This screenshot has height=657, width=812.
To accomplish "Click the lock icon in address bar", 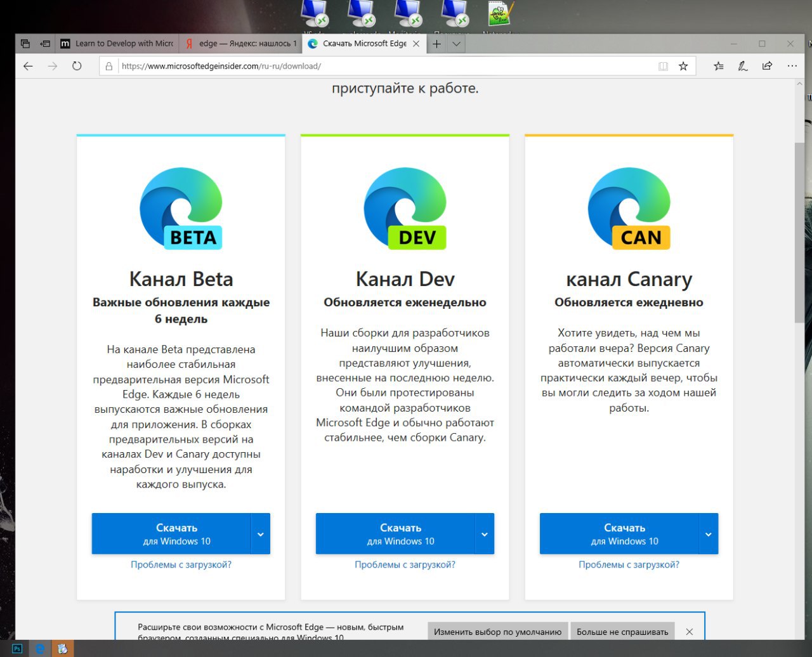I will click(x=109, y=66).
